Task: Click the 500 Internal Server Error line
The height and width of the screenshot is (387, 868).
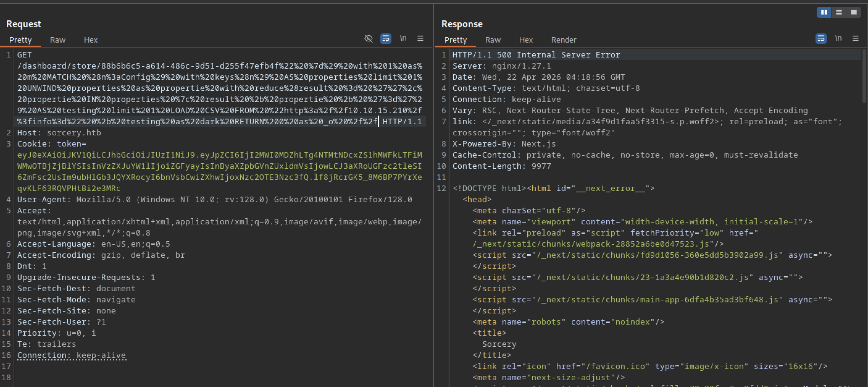Action: tap(536, 55)
